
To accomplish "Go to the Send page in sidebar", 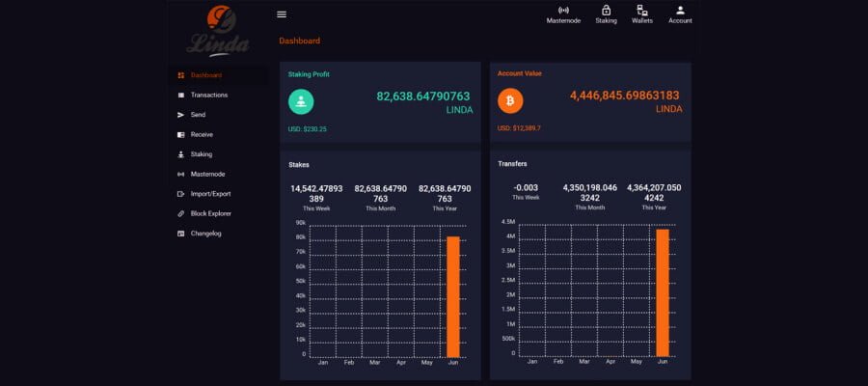I will coord(198,115).
